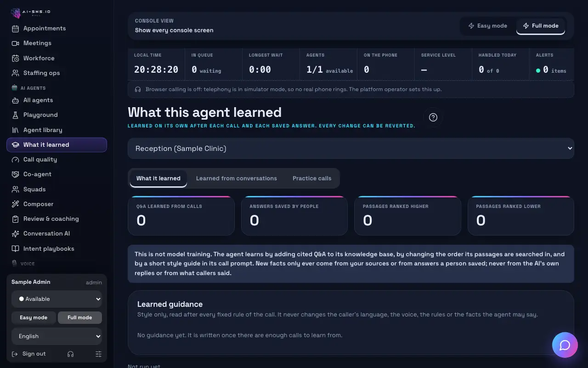588x368 pixels.
Task: Switch to Learned from conversations tab
Action: click(237, 178)
